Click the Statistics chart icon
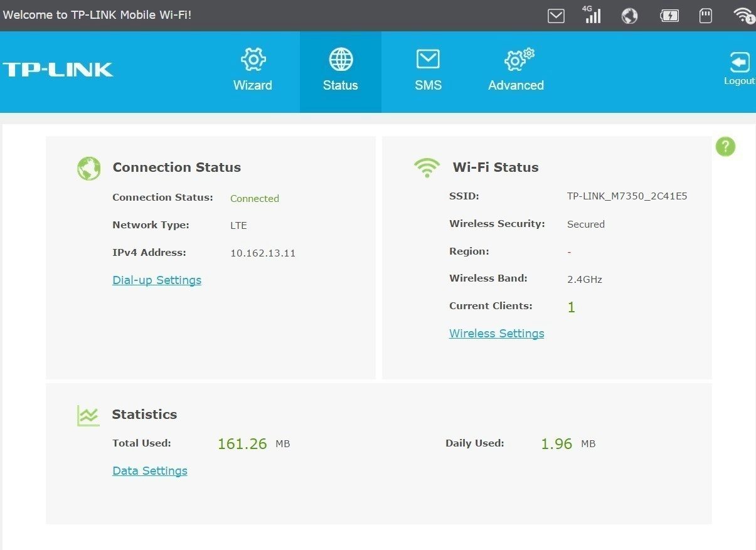This screenshot has width=756, height=550. pos(88,415)
